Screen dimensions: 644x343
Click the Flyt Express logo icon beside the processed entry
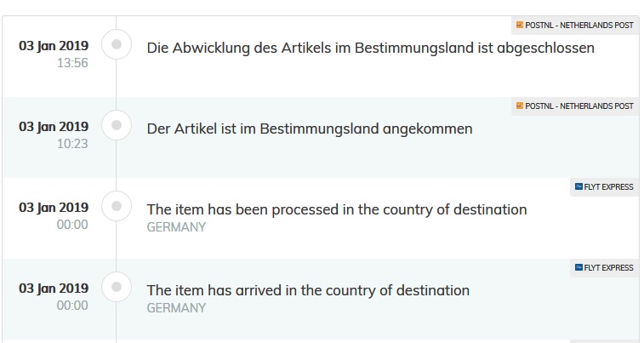click(578, 186)
